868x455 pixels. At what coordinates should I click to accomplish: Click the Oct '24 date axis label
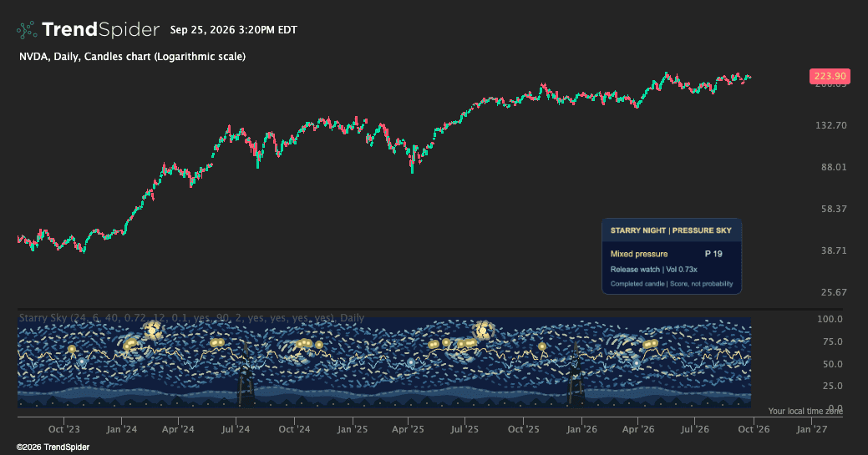[x=294, y=429]
